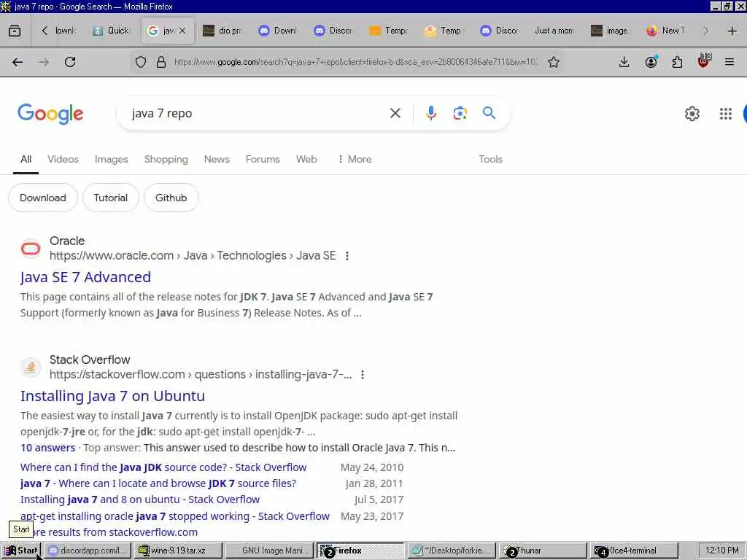747x560 pixels.
Task: Click the Firefox URL address bar
Action: (356, 62)
